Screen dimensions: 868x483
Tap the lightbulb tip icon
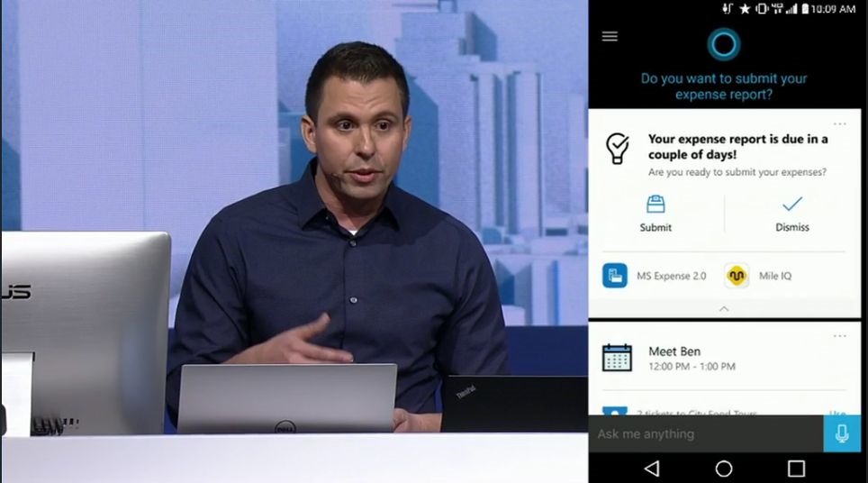click(x=617, y=149)
